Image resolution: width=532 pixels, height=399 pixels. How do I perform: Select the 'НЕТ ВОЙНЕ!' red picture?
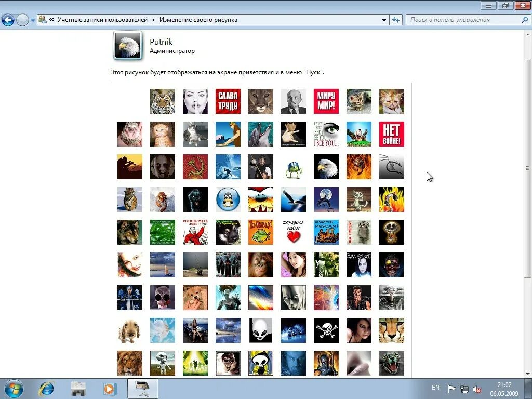click(x=392, y=134)
